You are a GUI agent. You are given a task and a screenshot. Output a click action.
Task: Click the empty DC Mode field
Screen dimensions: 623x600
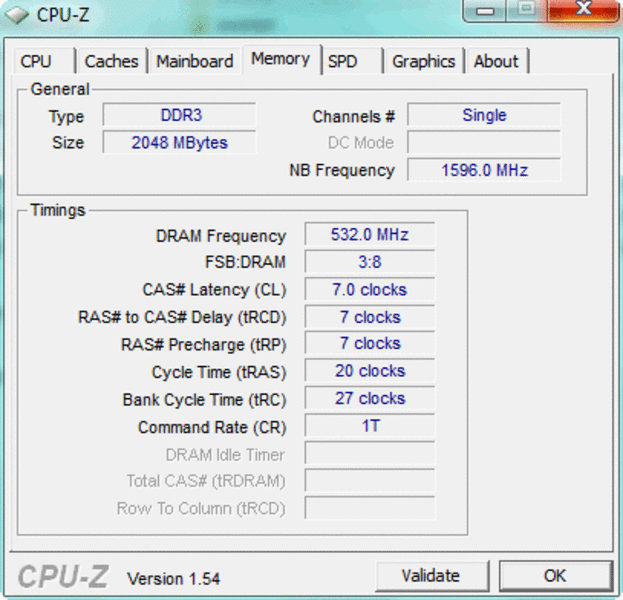click(484, 143)
